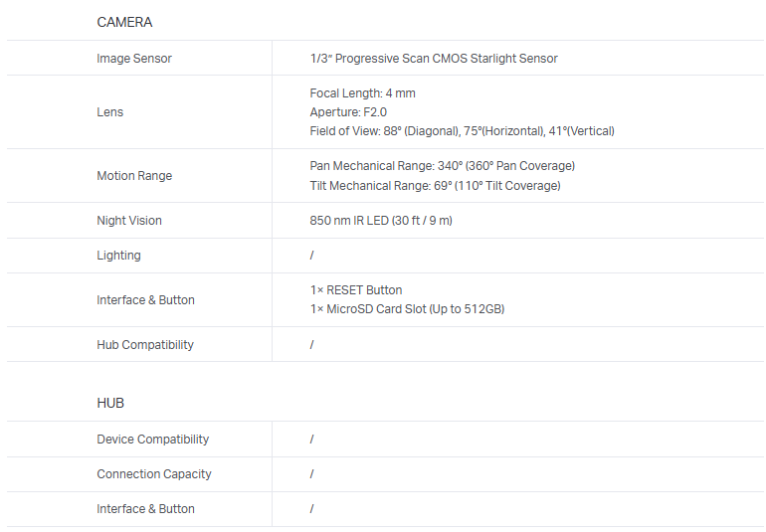
Task: Select the Night Vision row label
Action: click(x=129, y=221)
